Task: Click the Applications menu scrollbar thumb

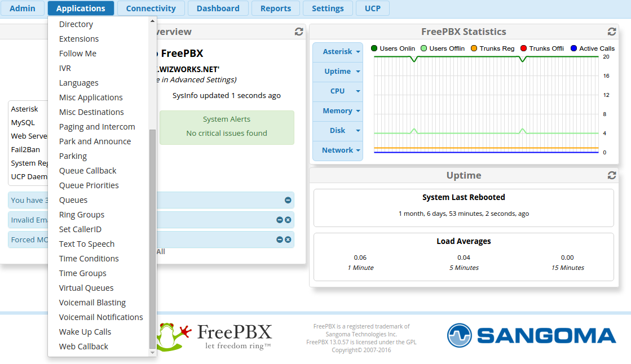Action: [152, 239]
